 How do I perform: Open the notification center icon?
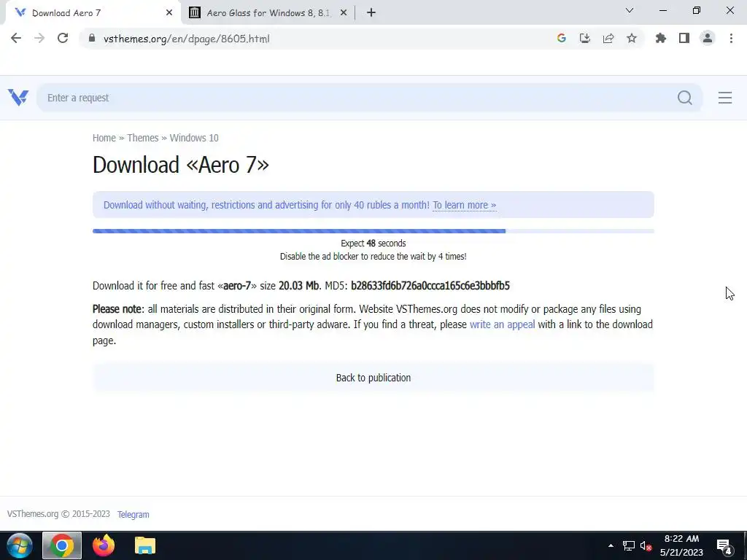click(x=724, y=546)
